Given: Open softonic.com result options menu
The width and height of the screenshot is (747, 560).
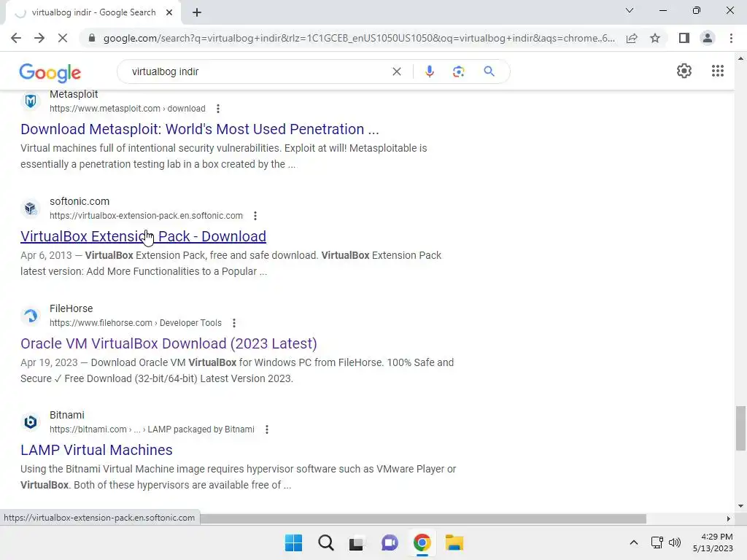Looking at the screenshot, I should (255, 216).
